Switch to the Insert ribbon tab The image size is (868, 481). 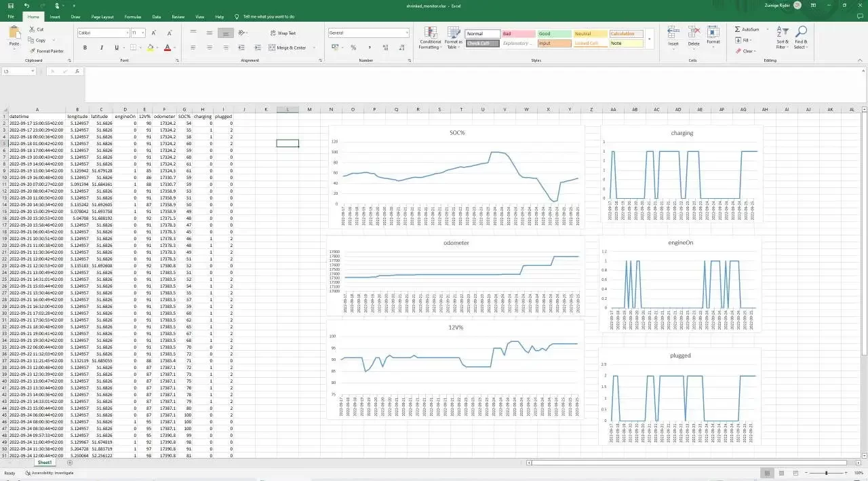point(55,16)
